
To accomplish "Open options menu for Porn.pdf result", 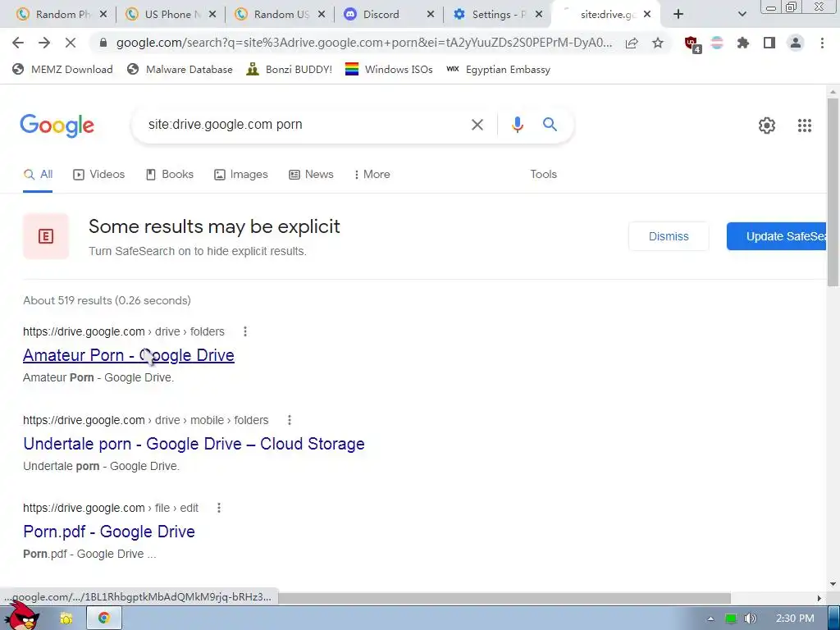I will pos(218,508).
